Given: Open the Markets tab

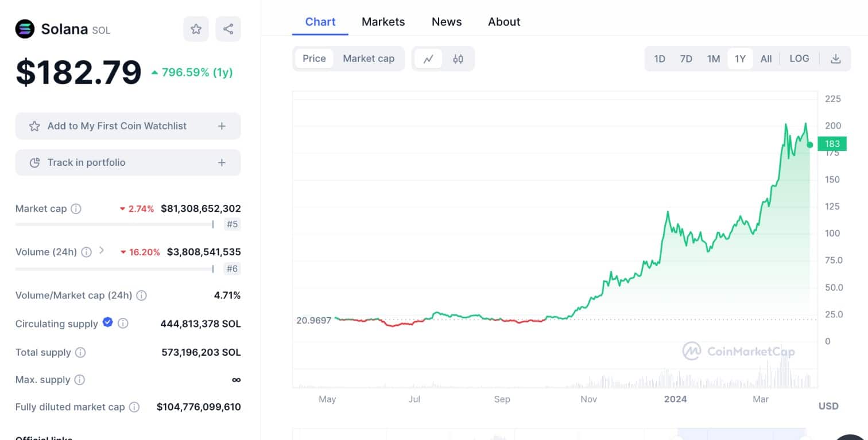Looking at the screenshot, I should click(x=383, y=22).
